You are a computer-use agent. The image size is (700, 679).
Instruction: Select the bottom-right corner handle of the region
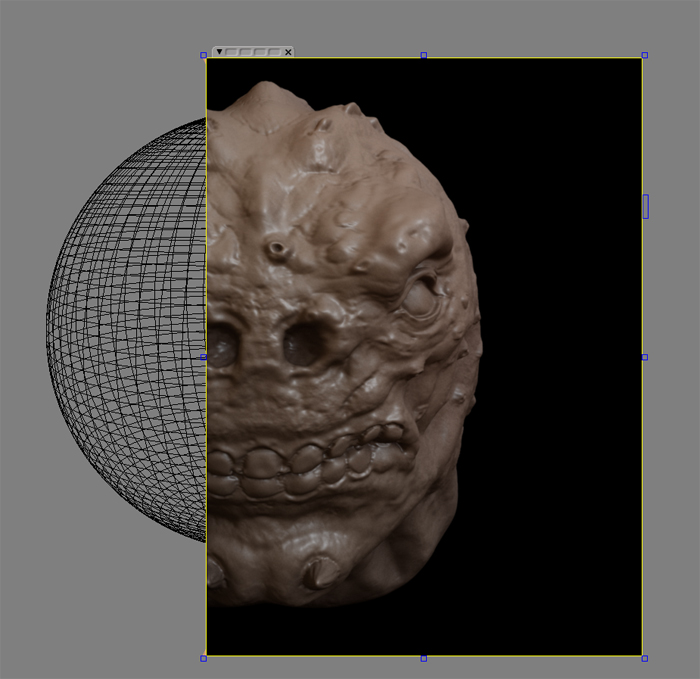[645, 658]
